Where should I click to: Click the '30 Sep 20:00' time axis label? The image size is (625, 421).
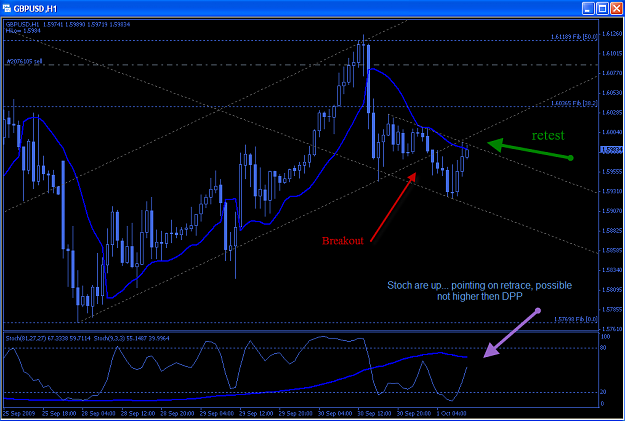click(415, 413)
